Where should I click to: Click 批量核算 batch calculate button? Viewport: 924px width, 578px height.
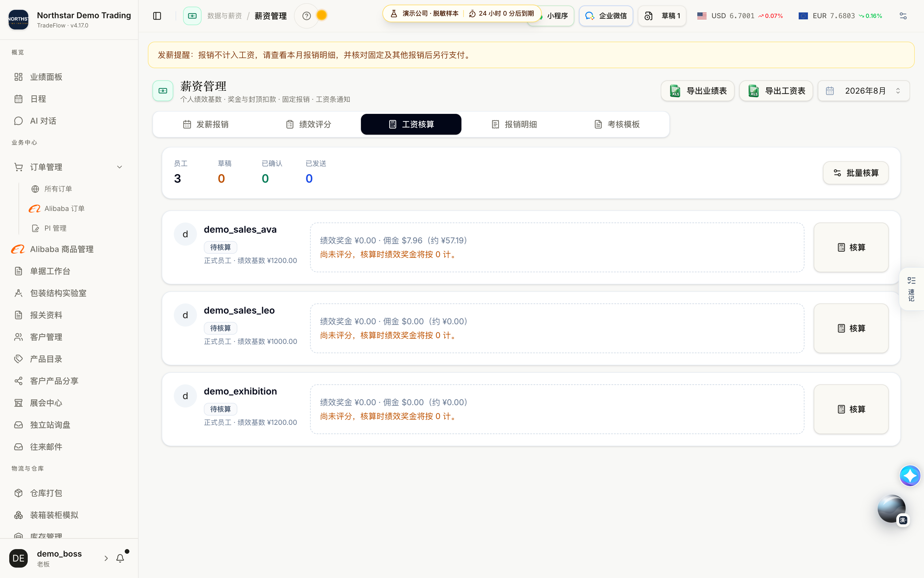click(856, 173)
